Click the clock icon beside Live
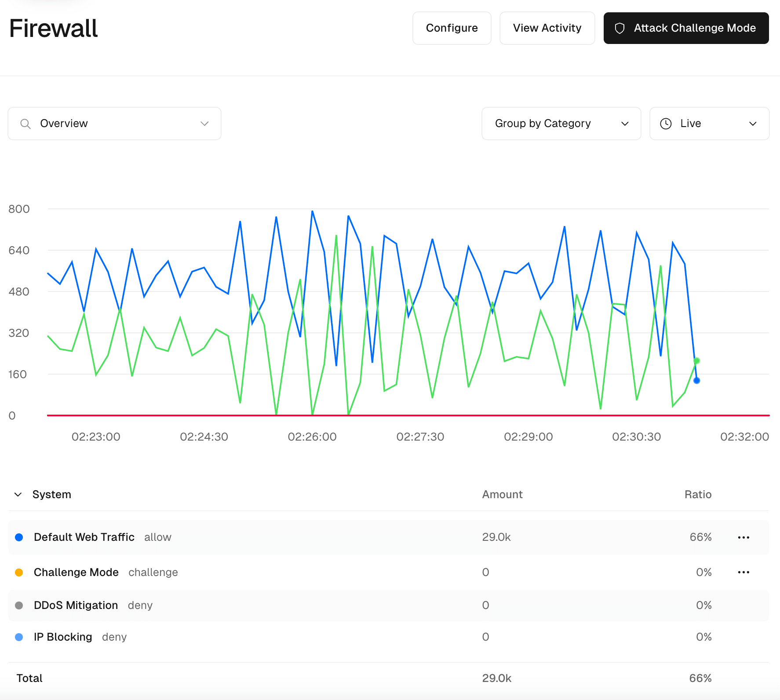Screen dimensions: 780x700 pyautogui.click(x=665, y=124)
